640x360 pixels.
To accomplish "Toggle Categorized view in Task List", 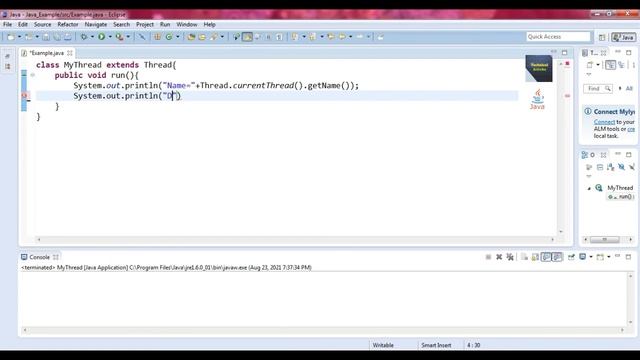I will tap(610, 65).
